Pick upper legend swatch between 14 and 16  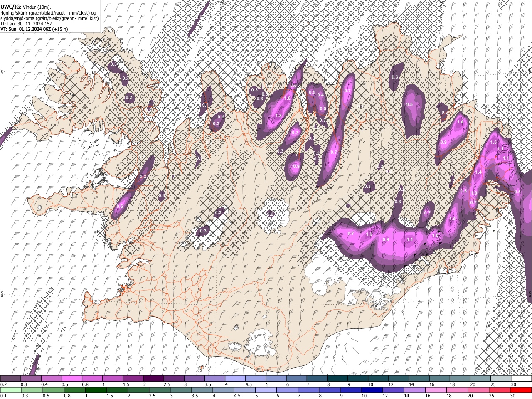[x=419, y=378]
